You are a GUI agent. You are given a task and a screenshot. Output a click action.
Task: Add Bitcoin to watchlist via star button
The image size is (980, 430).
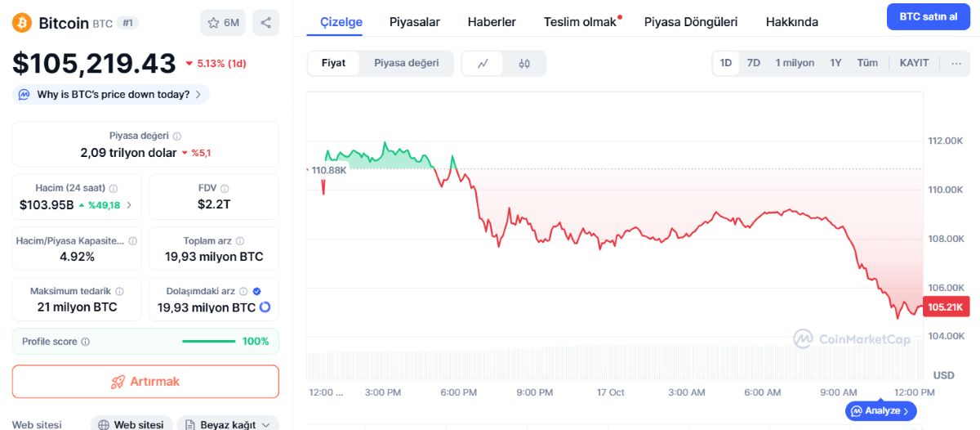[223, 23]
